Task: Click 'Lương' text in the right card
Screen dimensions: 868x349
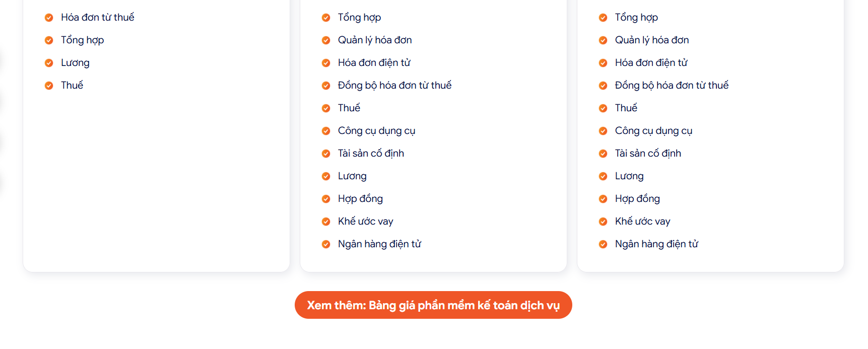Action: (629, 176)
